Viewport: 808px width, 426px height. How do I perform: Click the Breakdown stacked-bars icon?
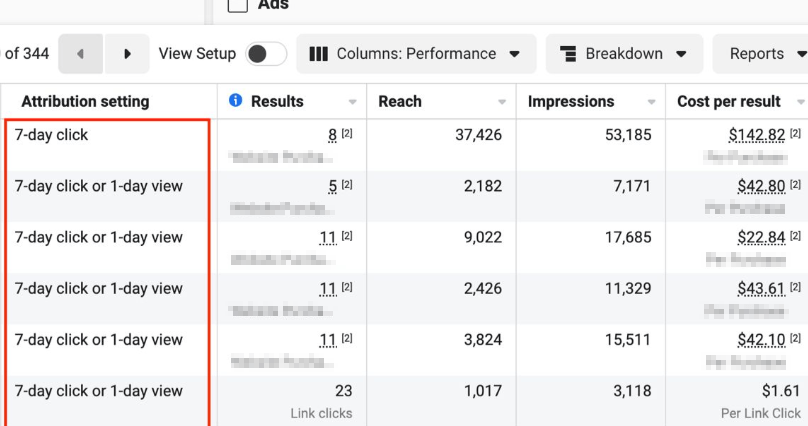(568, 54)
